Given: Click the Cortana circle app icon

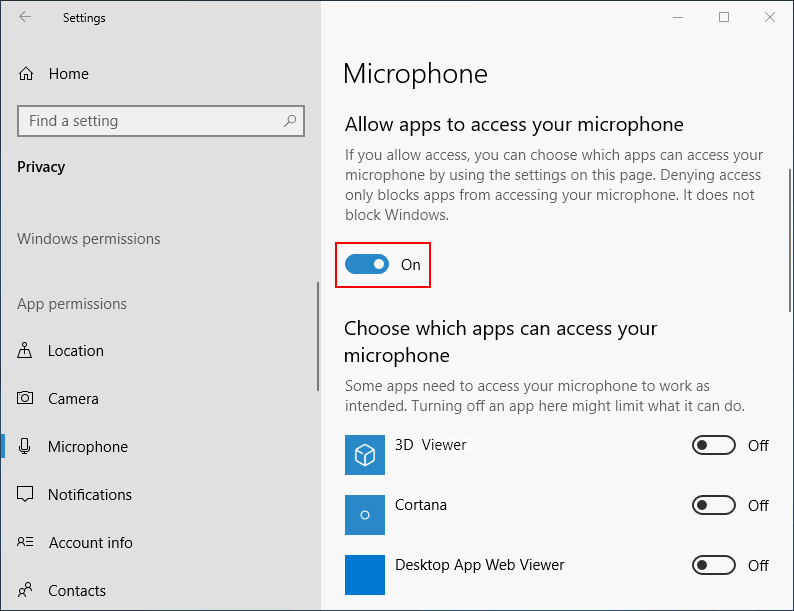Looking at the screenshot, I should pos(365,515).
